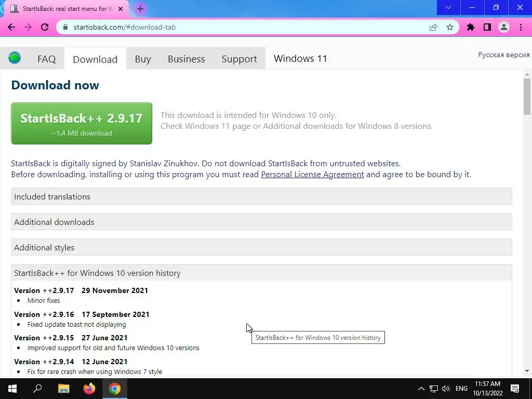Image resolution: width=532 pixels, height=399 pixels.
Task: Show hidden tray icons chevron
Action: pyautogui.click(x=421, y=389)
